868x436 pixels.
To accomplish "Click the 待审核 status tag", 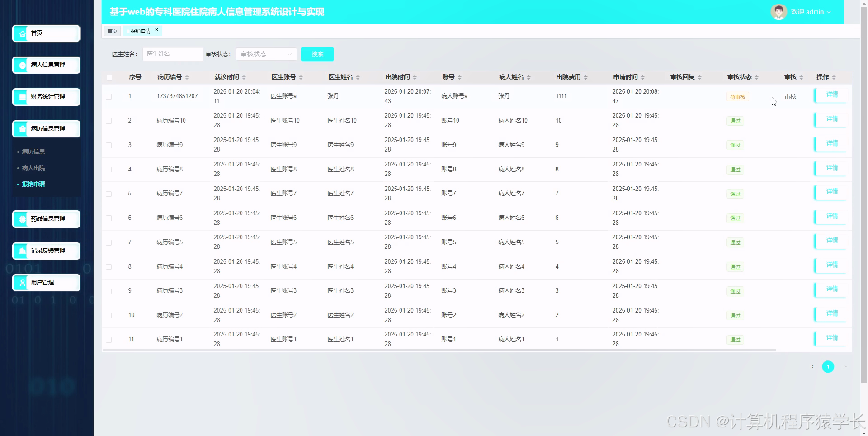I will pyautogui.click(x=737, y=97).
